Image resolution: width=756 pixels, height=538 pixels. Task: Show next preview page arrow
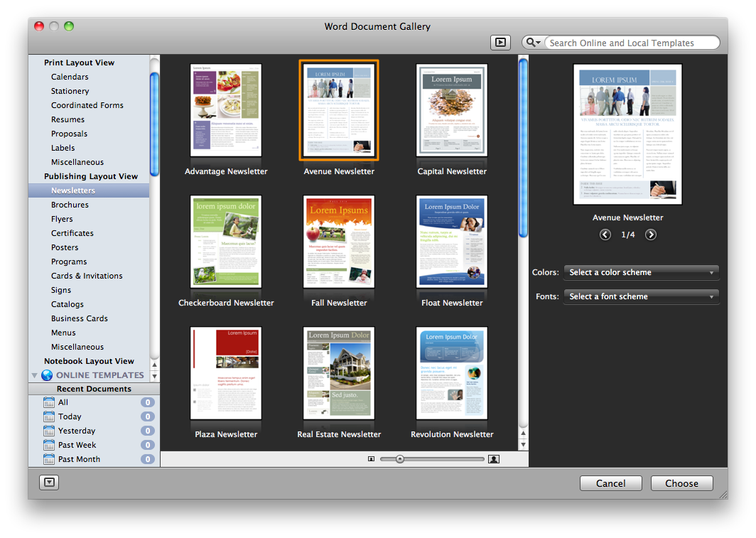coord(650,235)
